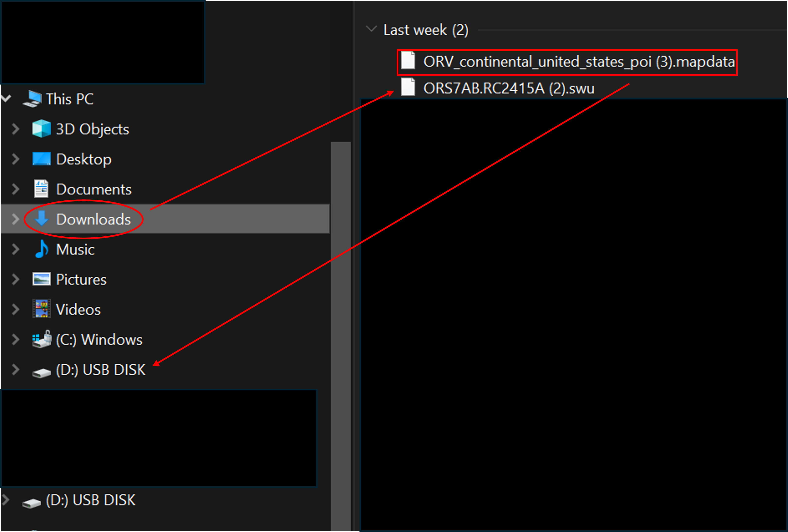Select the ORV_continental_united_states_poi (3).mapdata file
The width and height of the screenshot is (788, 532).
tap(567, 62)
